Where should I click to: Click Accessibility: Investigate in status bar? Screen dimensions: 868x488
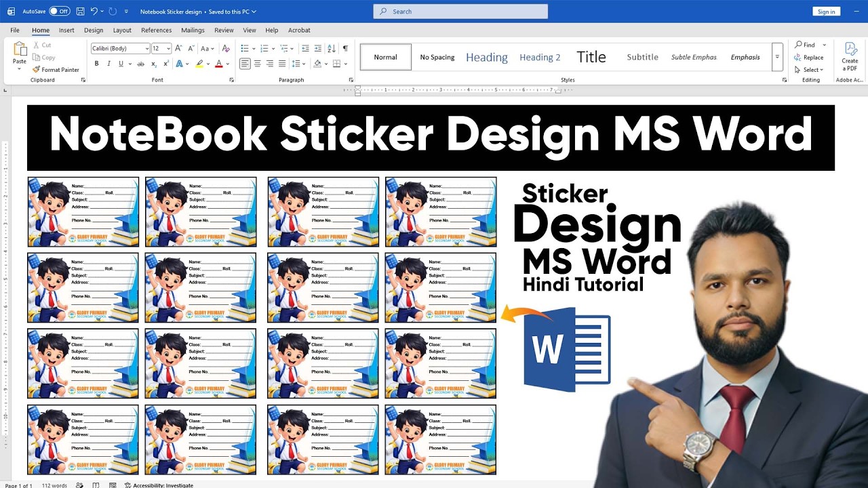pos(159,485)
